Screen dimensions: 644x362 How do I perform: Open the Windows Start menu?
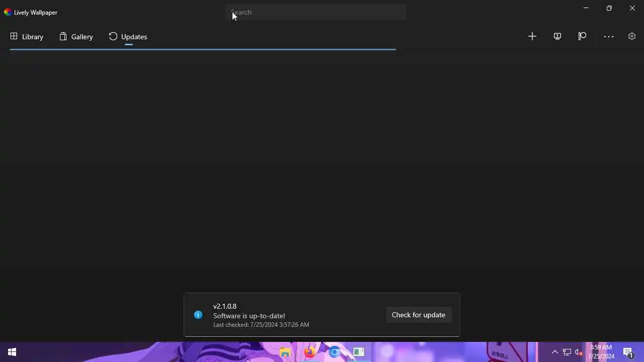(12, 352)
